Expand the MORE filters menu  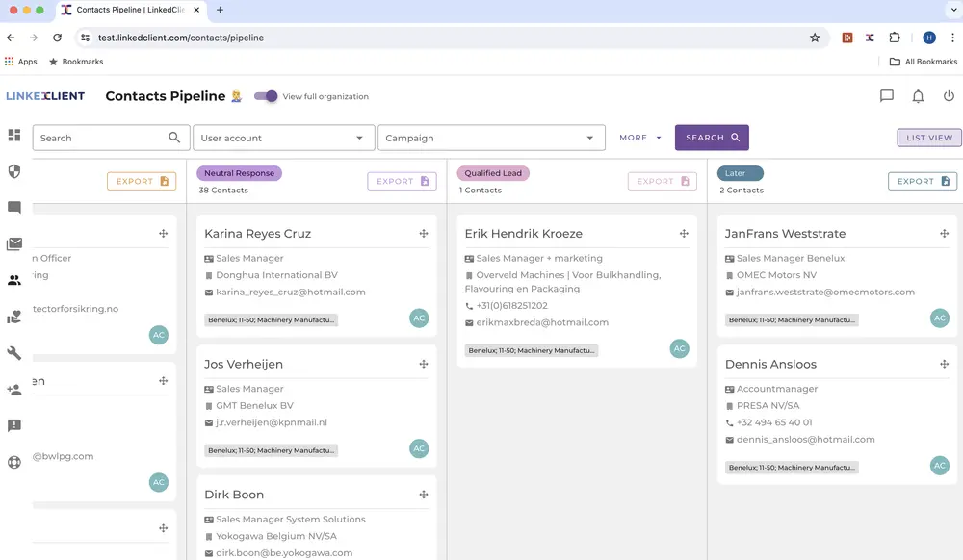point(640,138)
